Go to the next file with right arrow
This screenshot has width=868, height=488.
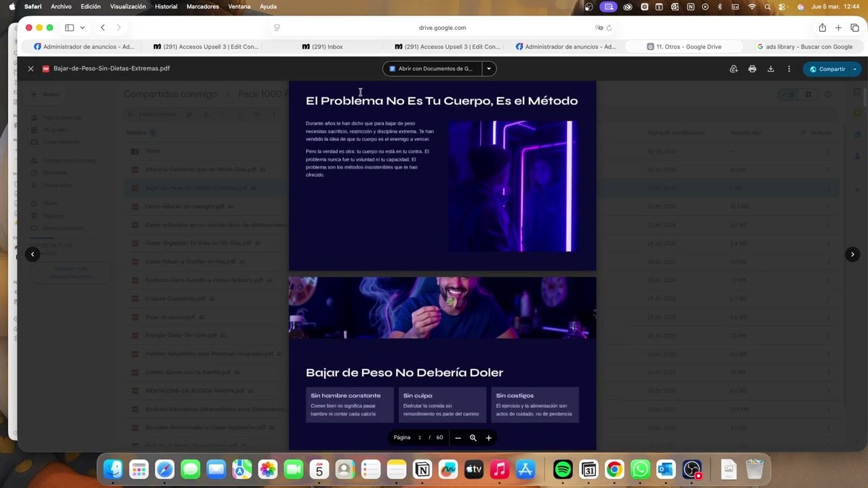click(852, 254)
